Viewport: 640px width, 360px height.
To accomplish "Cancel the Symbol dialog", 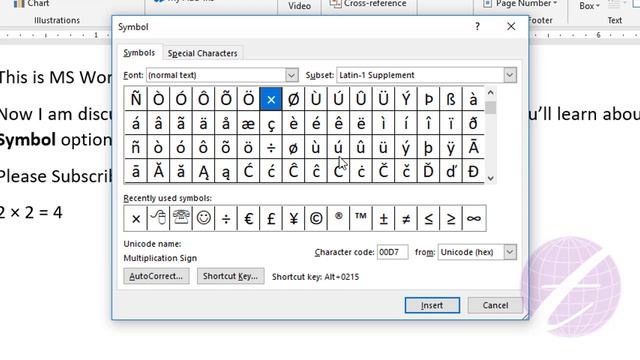I will click(495, 305).
